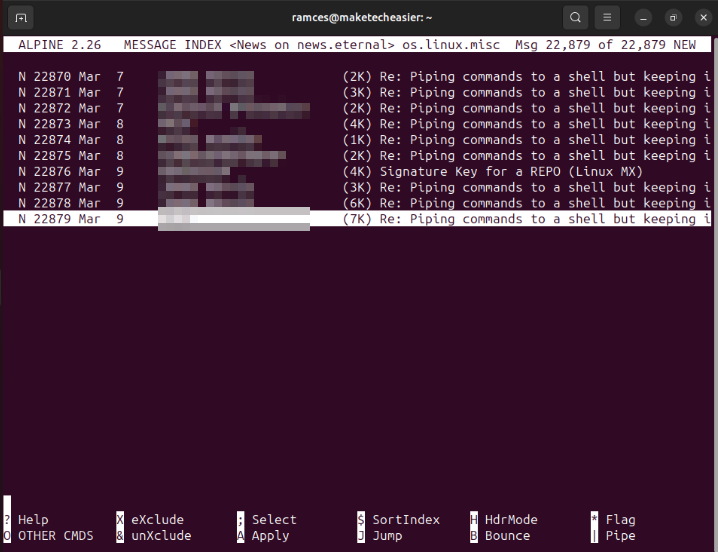This screenshot has height=552, width=718.
Task: Click ramces@maketecheasier window title
Action: (x=362, y=18)
